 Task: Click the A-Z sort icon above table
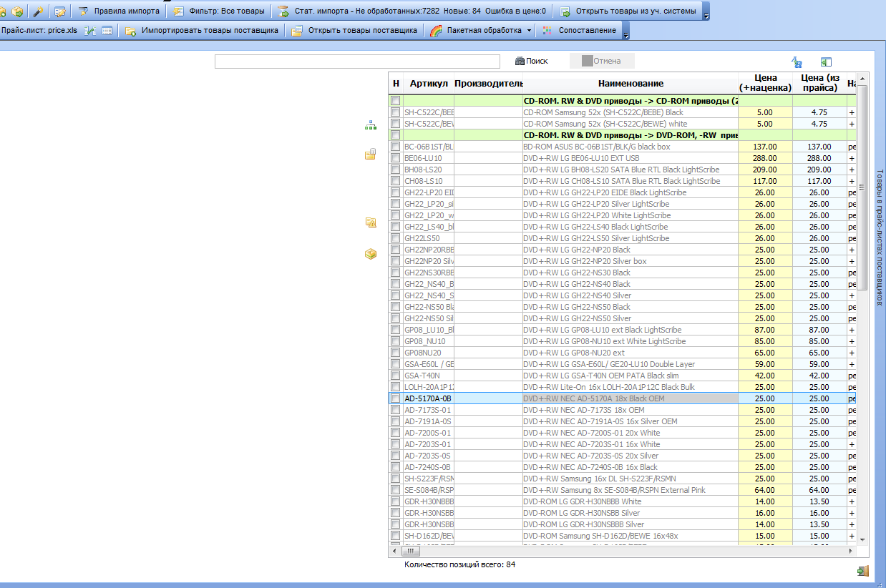797,62
